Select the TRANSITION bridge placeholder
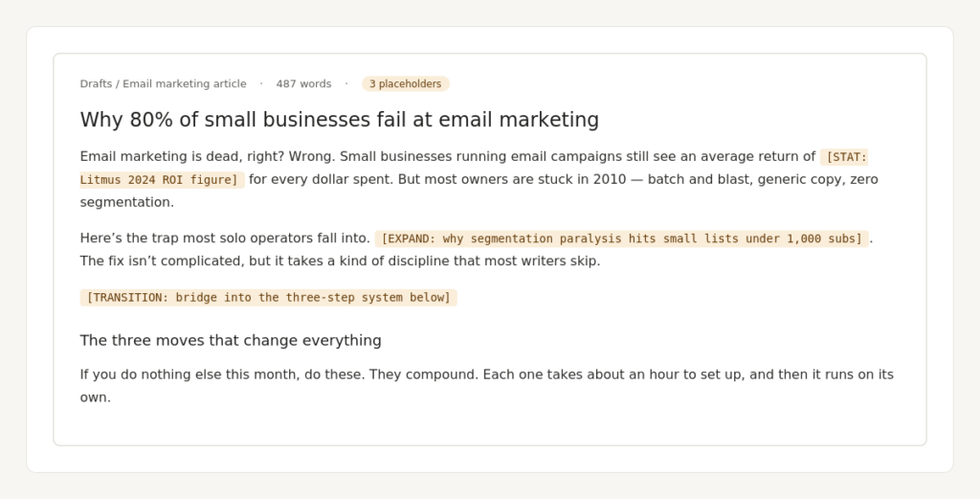The width and height of the screenshot is (980, 499). 269,298
